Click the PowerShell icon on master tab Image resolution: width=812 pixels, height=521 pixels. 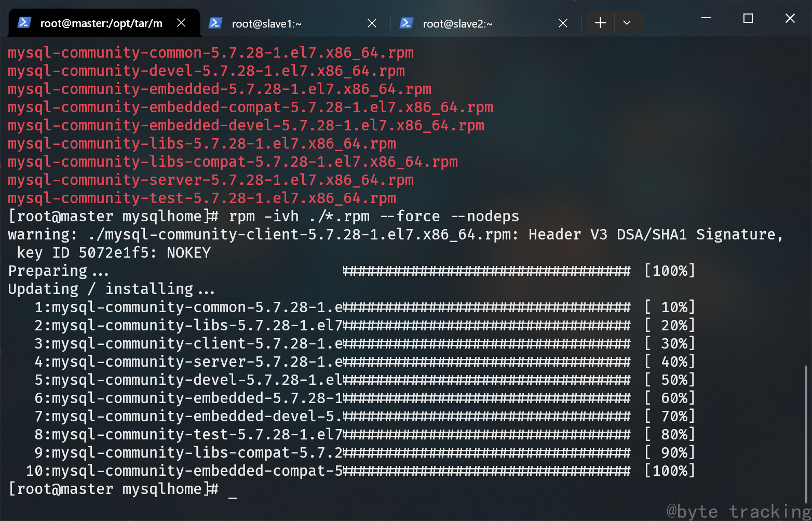point(24,23)
